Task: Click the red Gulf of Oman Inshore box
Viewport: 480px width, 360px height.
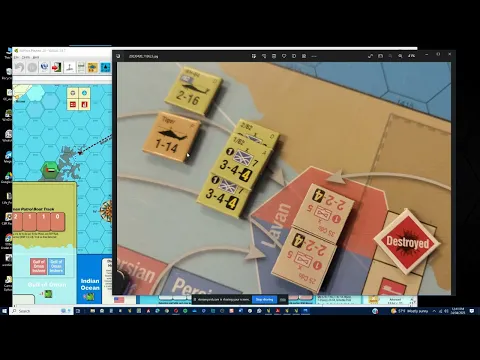Action: (x=39, y=266)
